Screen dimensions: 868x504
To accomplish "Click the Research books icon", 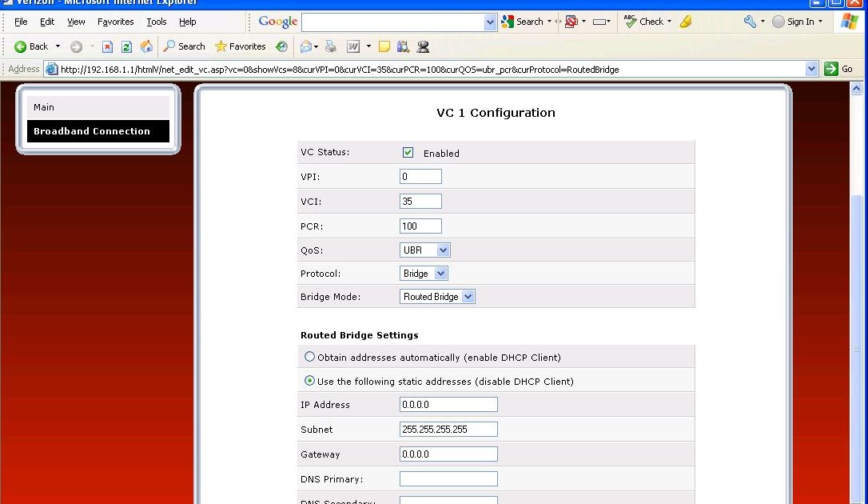I will point(403,46).
